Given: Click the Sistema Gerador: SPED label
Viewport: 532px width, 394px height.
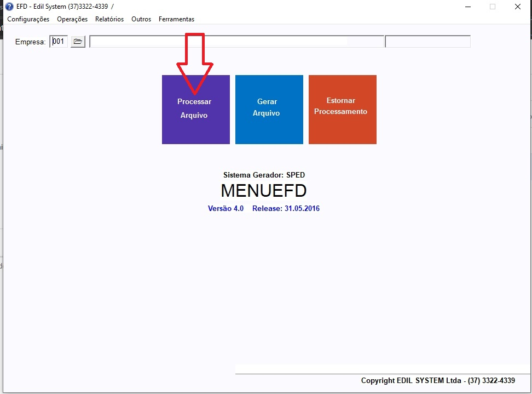Looking at the screenshot, I should tap(264, 175).
